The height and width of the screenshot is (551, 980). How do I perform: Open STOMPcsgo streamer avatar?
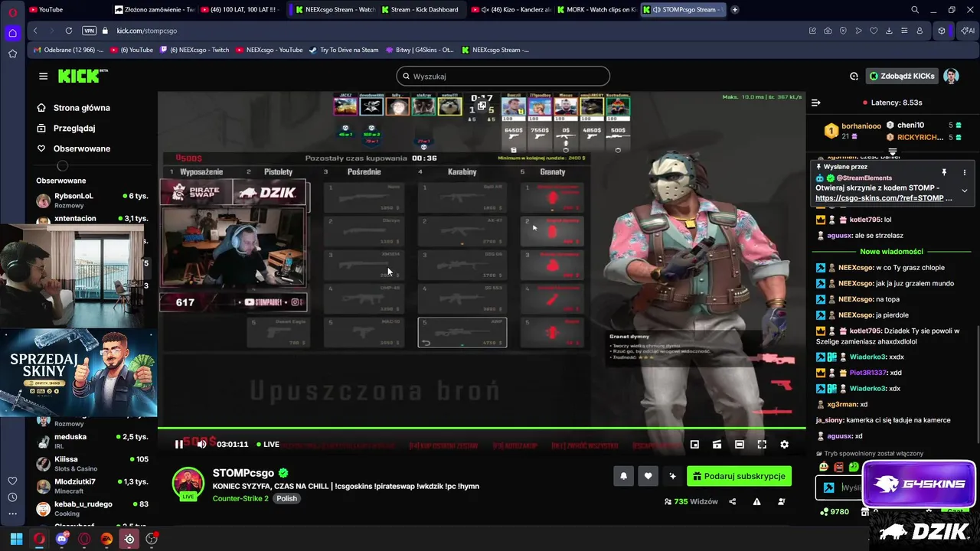tap(188, 484)
